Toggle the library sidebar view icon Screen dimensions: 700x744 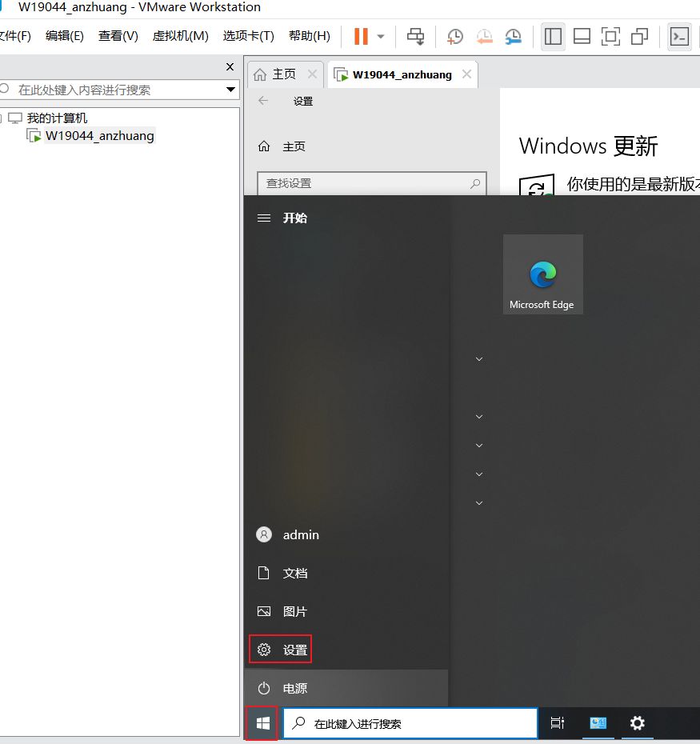coord(553,36)
